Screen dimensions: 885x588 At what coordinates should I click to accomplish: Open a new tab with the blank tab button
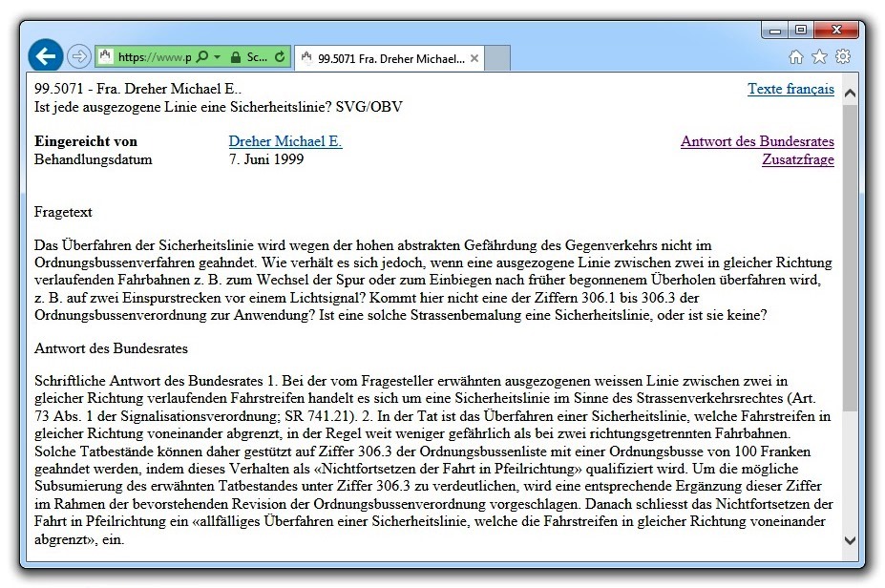point(497,58)
